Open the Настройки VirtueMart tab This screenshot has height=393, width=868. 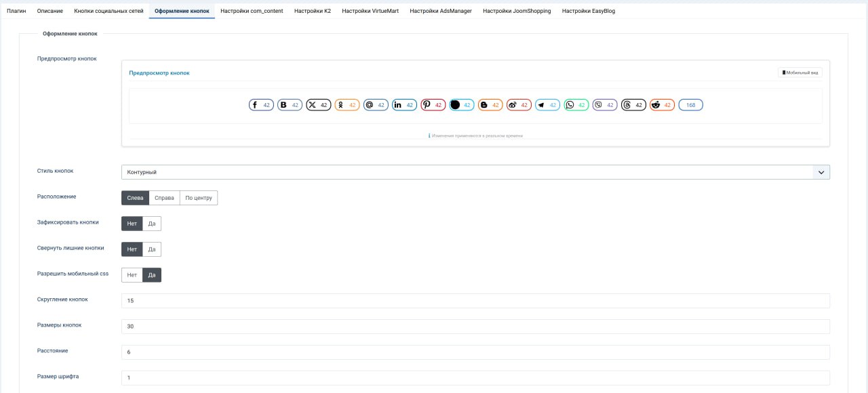click(x=370, y=11)
